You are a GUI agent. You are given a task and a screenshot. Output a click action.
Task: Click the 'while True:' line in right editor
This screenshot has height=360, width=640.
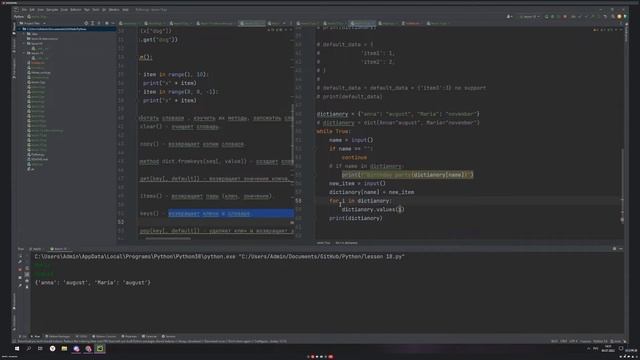pos(333,131)
